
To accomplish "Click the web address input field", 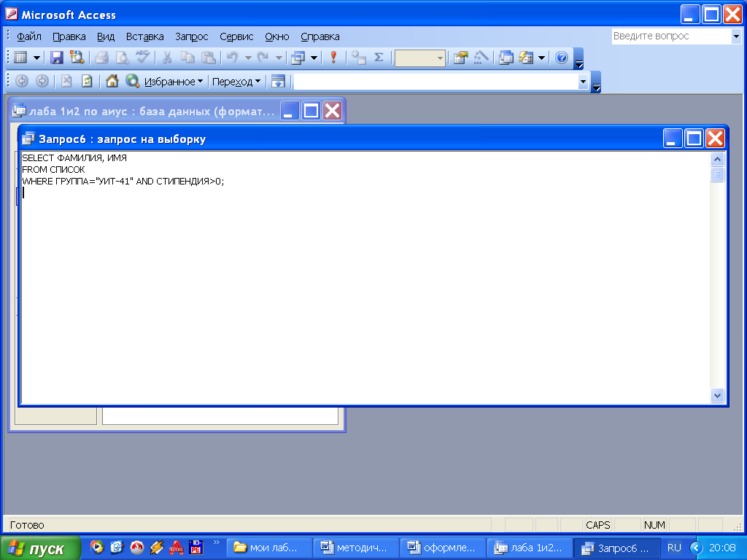I will (x=436, y=82).
